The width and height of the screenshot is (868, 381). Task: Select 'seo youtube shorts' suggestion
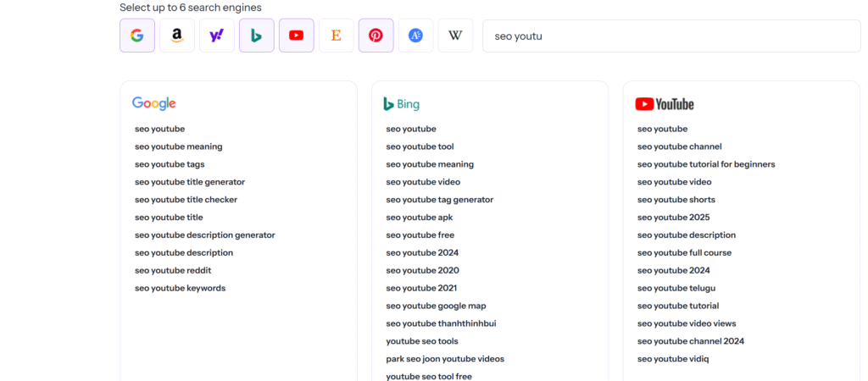(676, 200)
